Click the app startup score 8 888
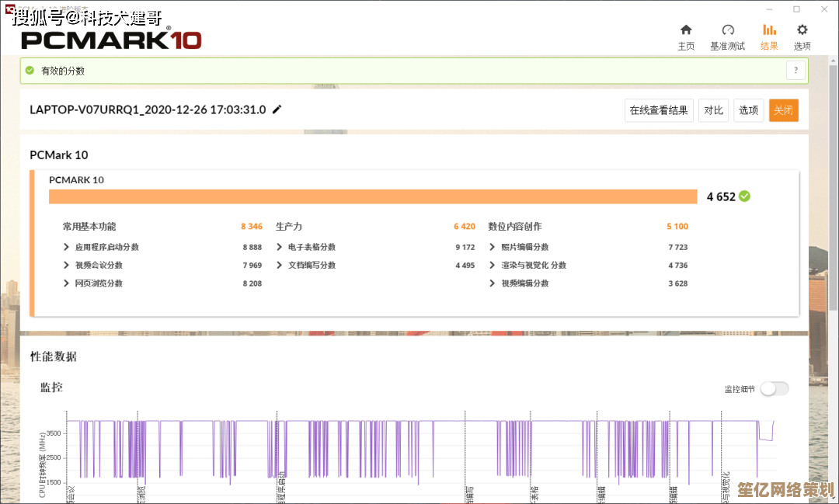 tap(252, 247)
